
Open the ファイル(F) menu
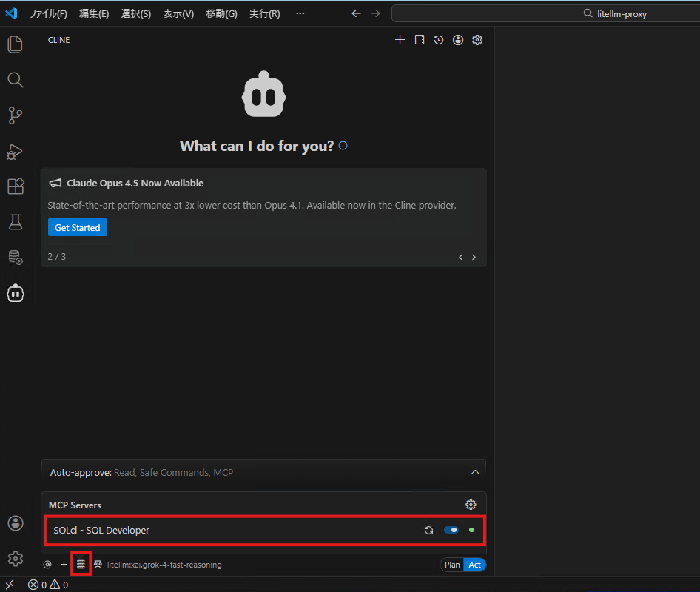click(48, 14)
